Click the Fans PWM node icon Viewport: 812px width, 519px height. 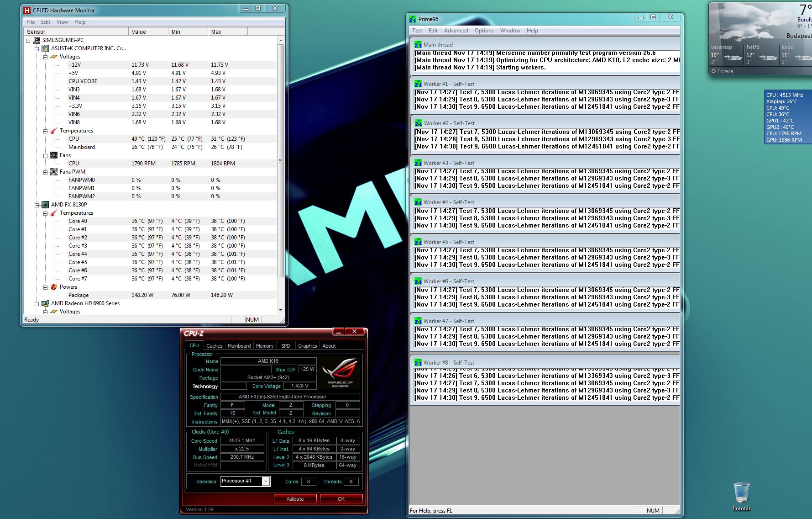54,172
